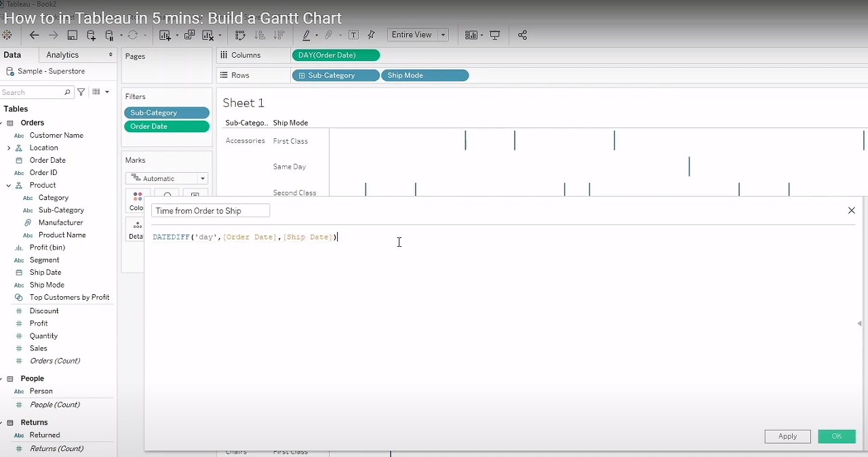Viewport: 868px width, 457px height.
Task: Open the data pane view options dropdown arrow
Action: (x=107, y=92)
